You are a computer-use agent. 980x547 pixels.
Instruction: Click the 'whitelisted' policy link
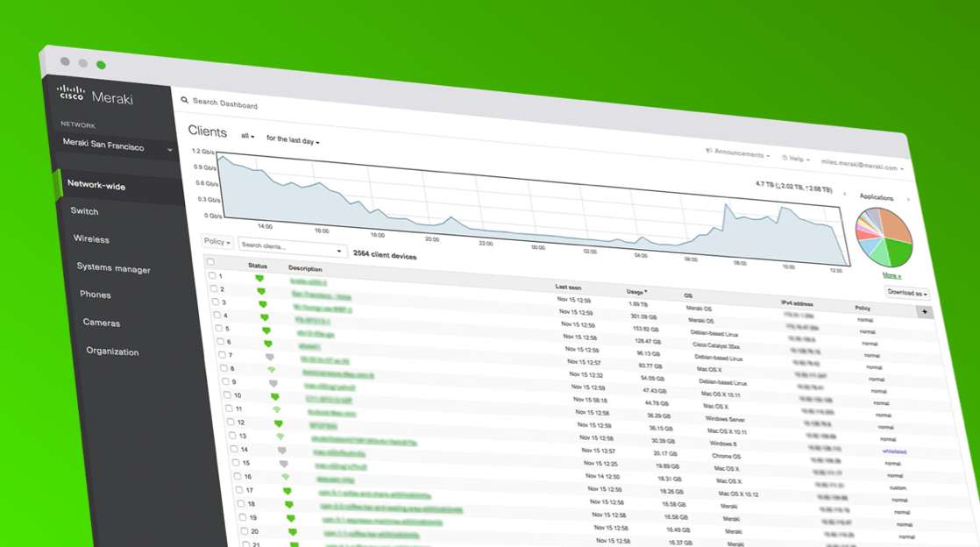(x=894, y=451)
